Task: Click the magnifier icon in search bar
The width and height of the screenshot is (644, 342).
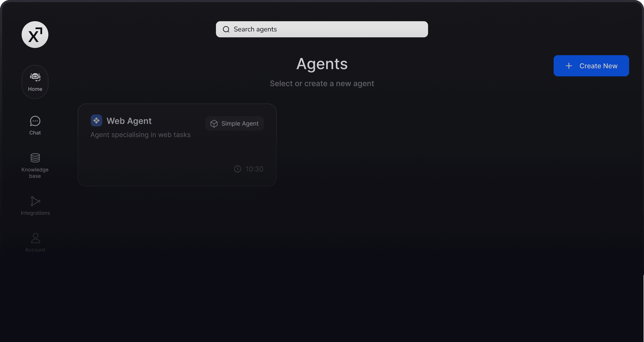Action: (x=226, y=29)
